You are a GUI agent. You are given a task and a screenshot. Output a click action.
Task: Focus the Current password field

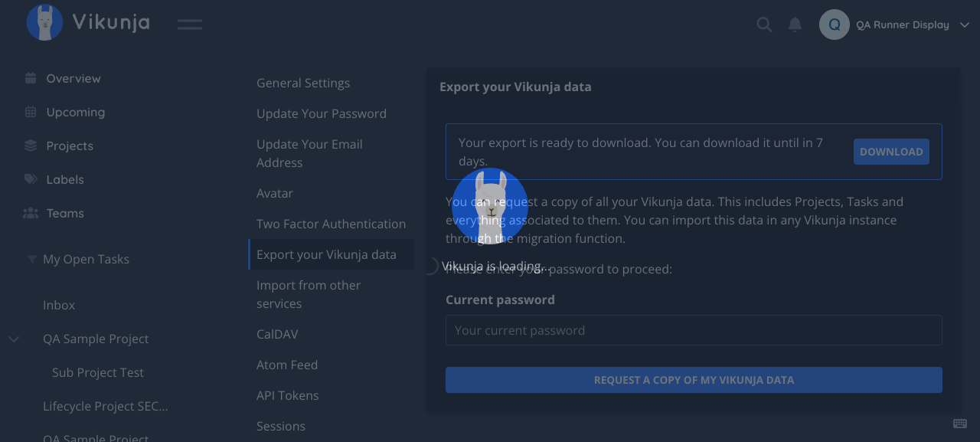point(694,330)
